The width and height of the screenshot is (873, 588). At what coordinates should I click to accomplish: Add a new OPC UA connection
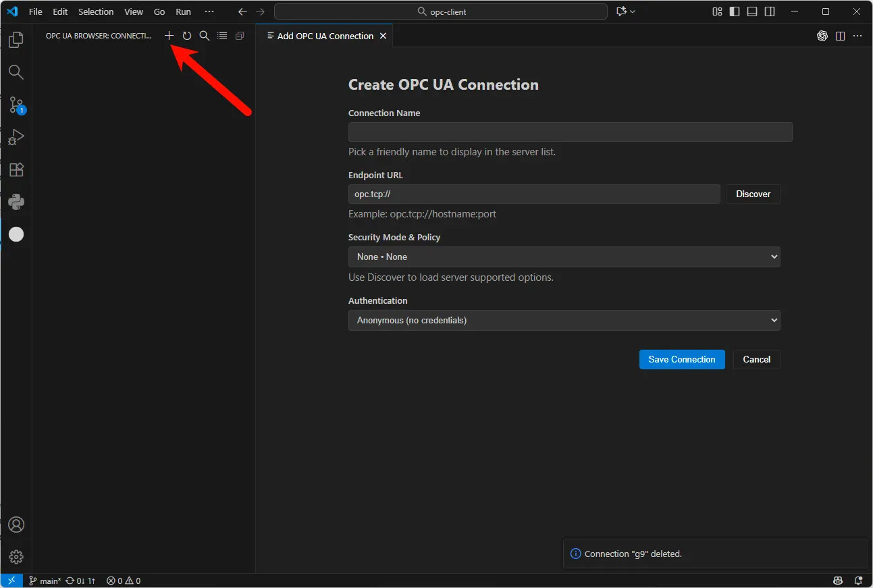[169, 36]
